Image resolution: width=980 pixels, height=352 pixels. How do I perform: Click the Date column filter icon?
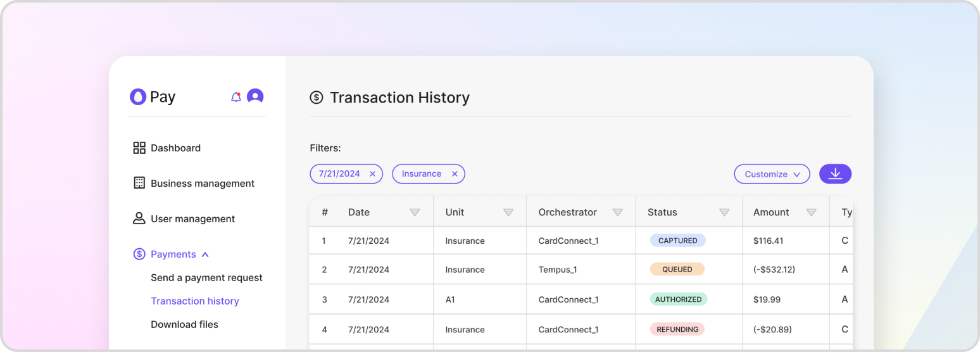tap(415, 212)
